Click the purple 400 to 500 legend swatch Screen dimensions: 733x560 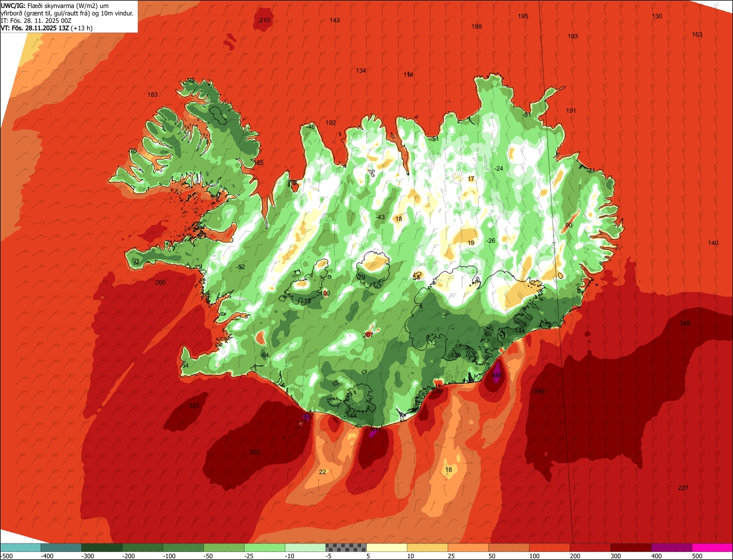point(672,547)
